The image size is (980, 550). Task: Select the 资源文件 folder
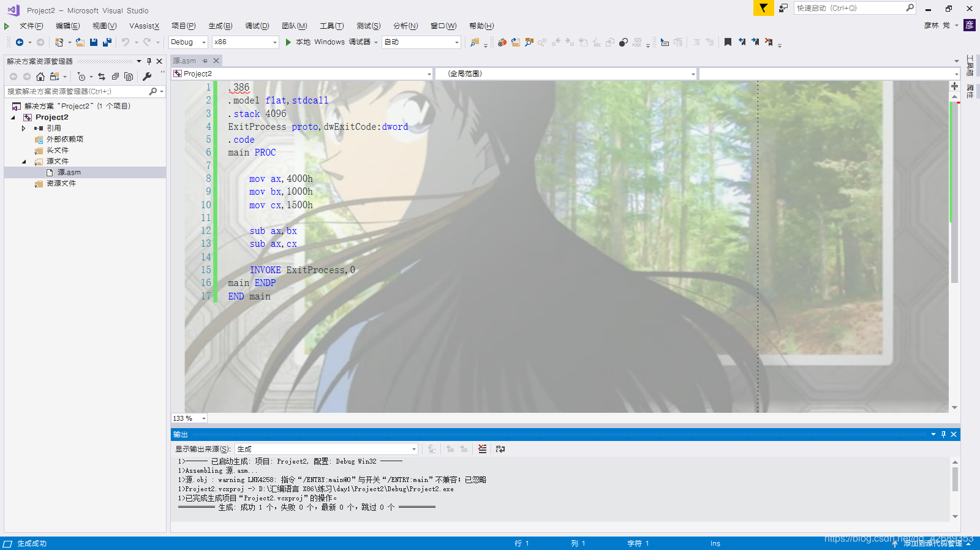(x=61, y=184)
